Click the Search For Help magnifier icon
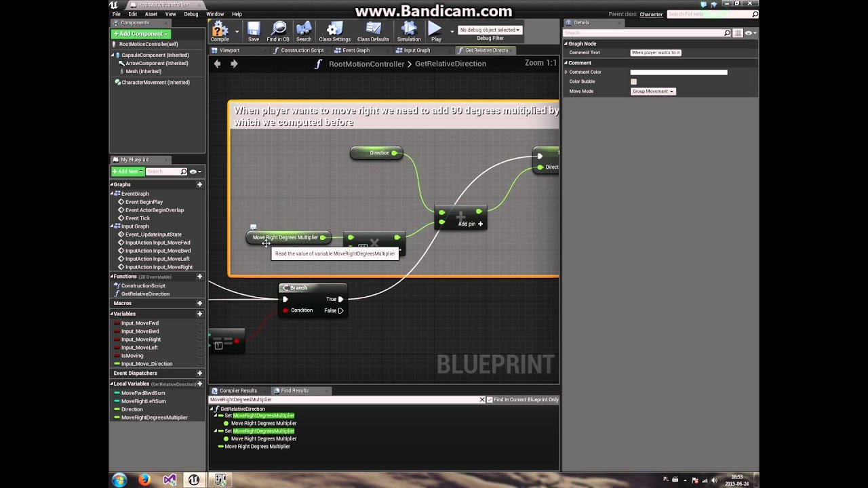The width and height of the screenshot is (868, 488). point(755,14)
